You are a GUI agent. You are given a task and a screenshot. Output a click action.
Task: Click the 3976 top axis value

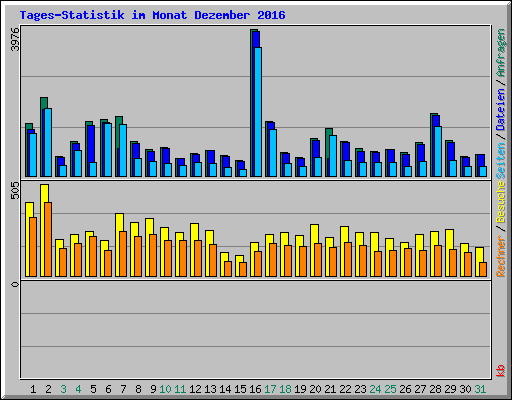[15, 39]
